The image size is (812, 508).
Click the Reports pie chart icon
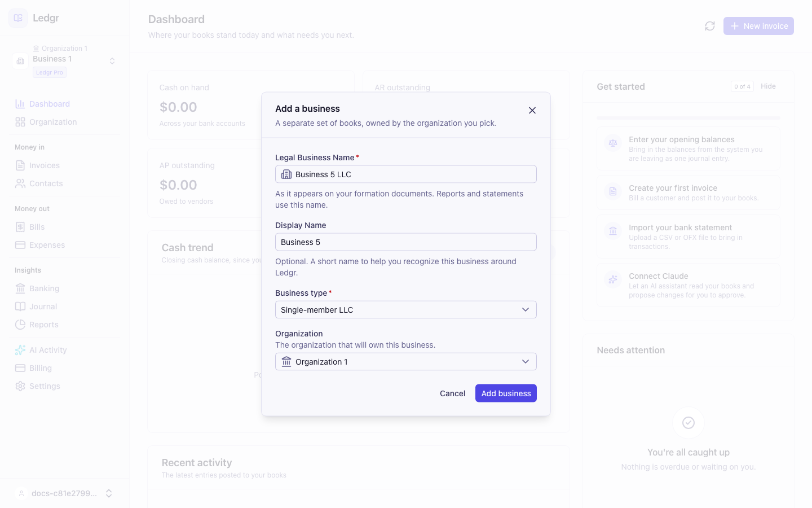[x=20, y=325]
